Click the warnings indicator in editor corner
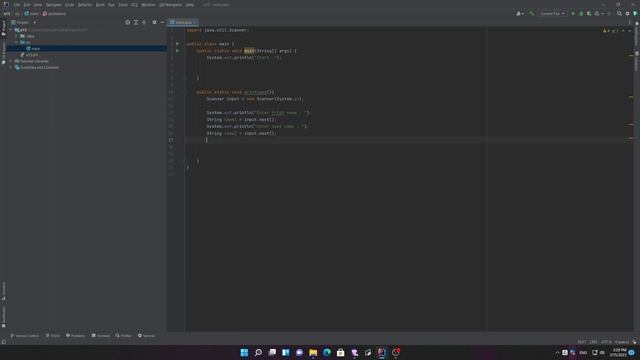This screenshot has width=640, height=360. (611, 31)
